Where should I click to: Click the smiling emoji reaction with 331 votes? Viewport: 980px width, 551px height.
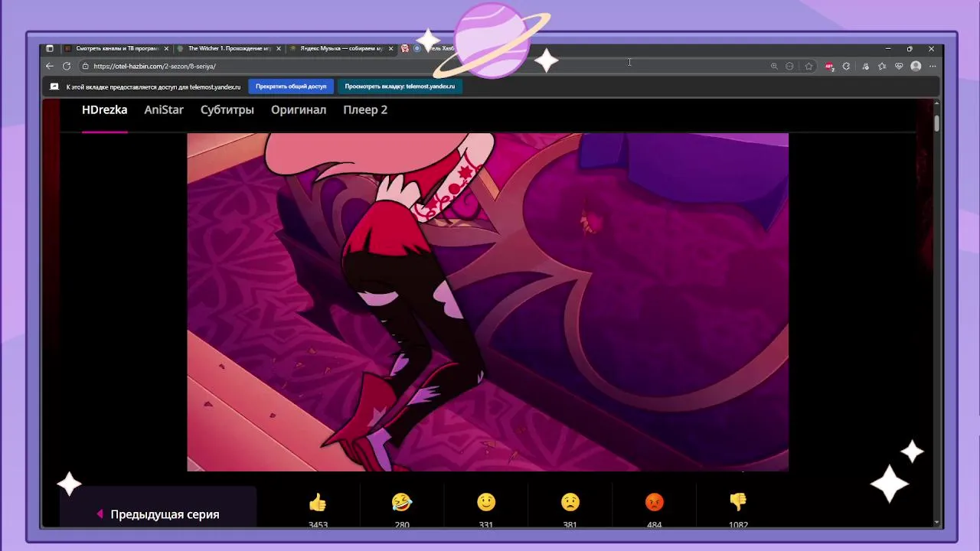point(486,503)
